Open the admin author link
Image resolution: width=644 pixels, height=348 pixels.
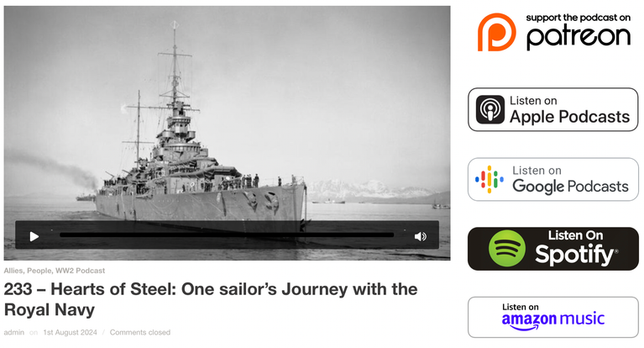(14, 332)
